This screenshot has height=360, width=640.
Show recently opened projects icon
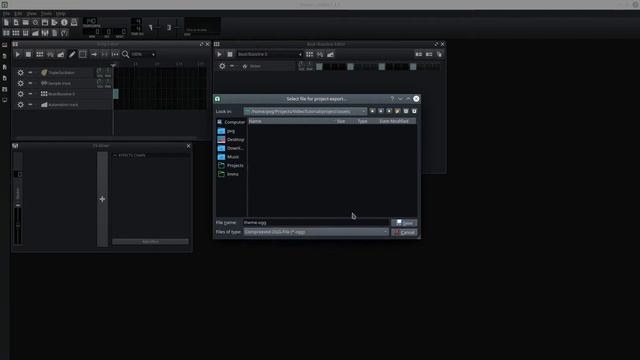coord(36,22)
